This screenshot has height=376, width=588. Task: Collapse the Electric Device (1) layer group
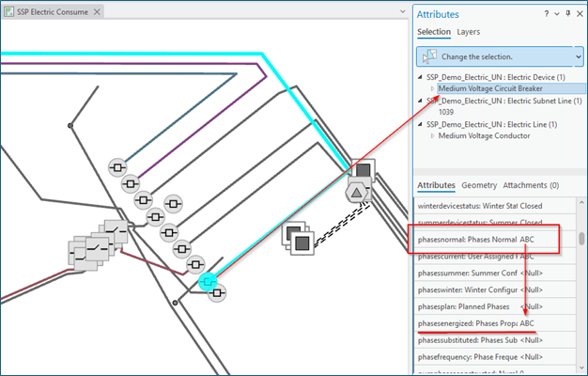(x=421, y=76)
